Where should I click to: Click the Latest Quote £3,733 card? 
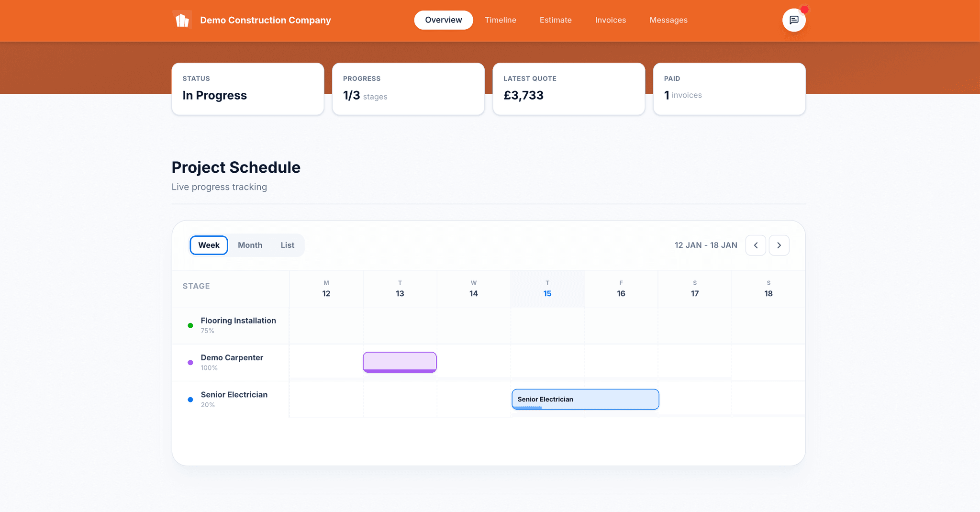568,89
